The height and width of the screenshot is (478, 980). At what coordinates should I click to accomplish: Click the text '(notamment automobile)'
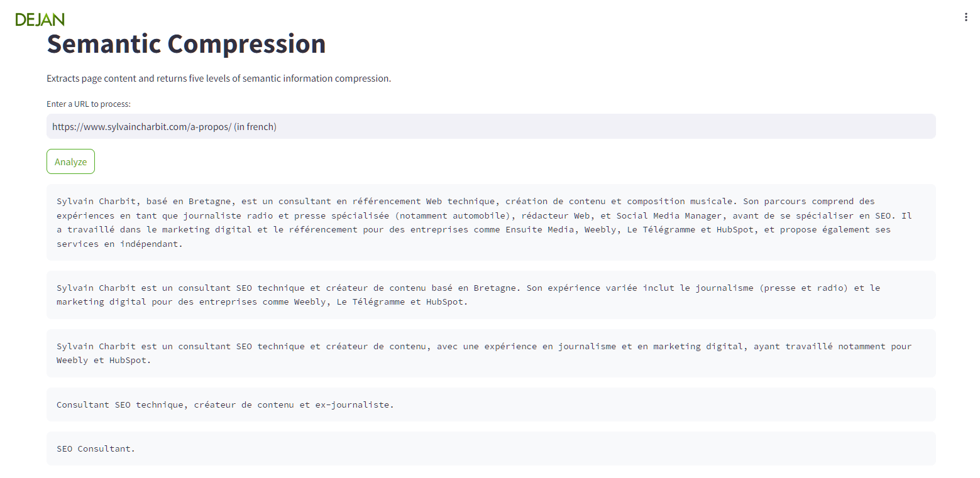pos(453,215)
